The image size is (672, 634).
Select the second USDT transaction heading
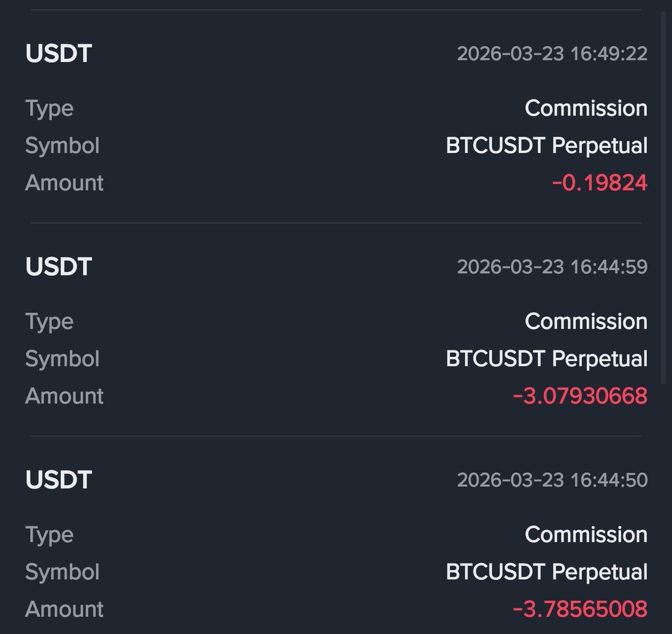click(58, 267)
